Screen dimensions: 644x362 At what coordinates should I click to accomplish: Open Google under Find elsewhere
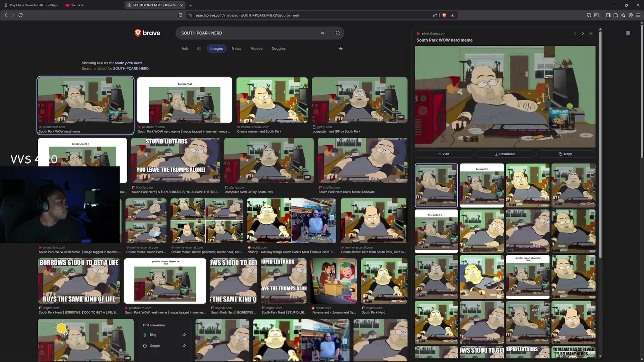(165, 346)
